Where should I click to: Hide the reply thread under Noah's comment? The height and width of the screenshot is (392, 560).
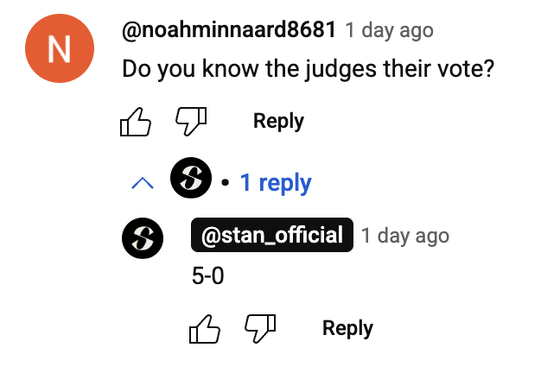[142, 183]
